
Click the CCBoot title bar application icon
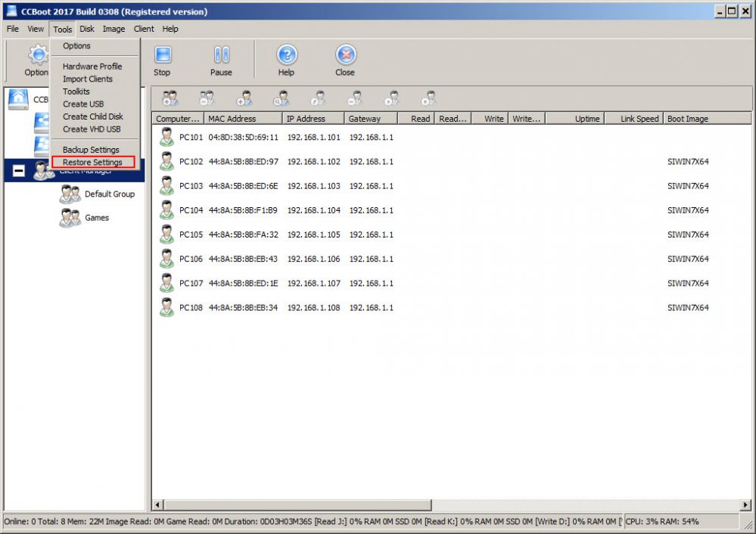click(12, 11)
